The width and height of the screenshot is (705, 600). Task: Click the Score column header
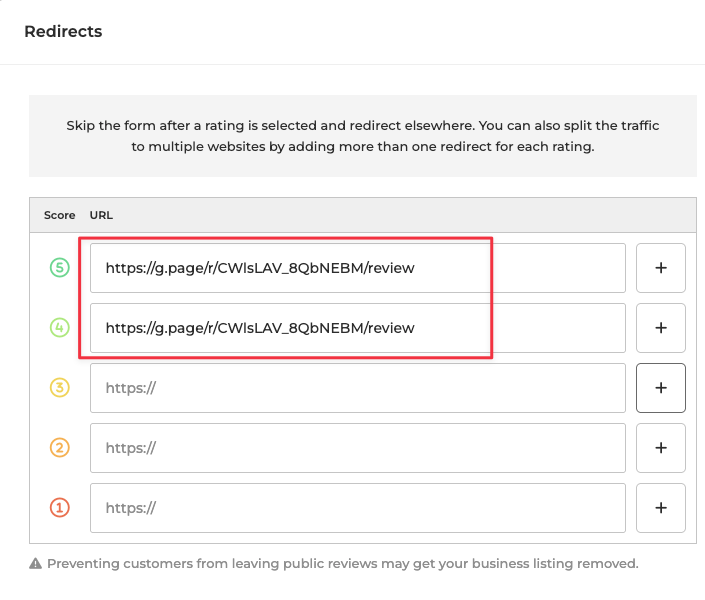(x=59, y=215)
